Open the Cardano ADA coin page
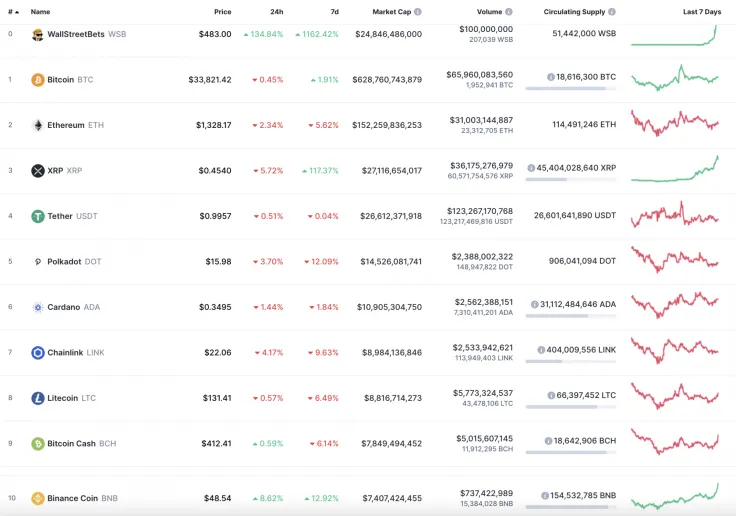 pyautogui.click(x=73, y=307)
